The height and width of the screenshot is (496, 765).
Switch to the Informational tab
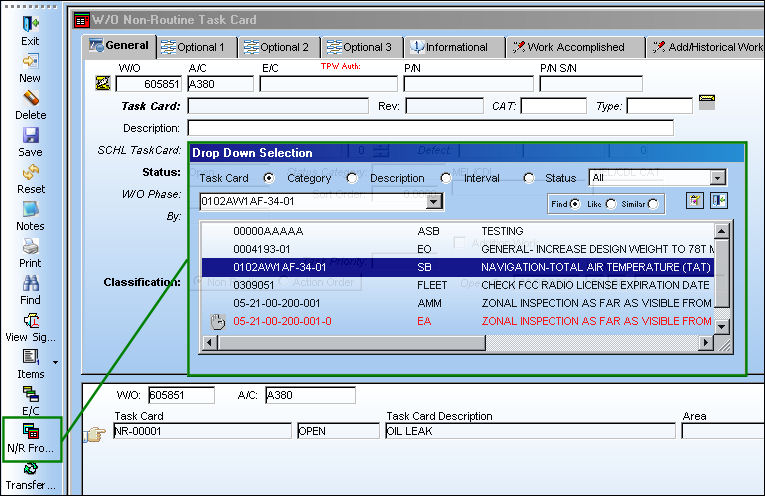tap(455, 47)
